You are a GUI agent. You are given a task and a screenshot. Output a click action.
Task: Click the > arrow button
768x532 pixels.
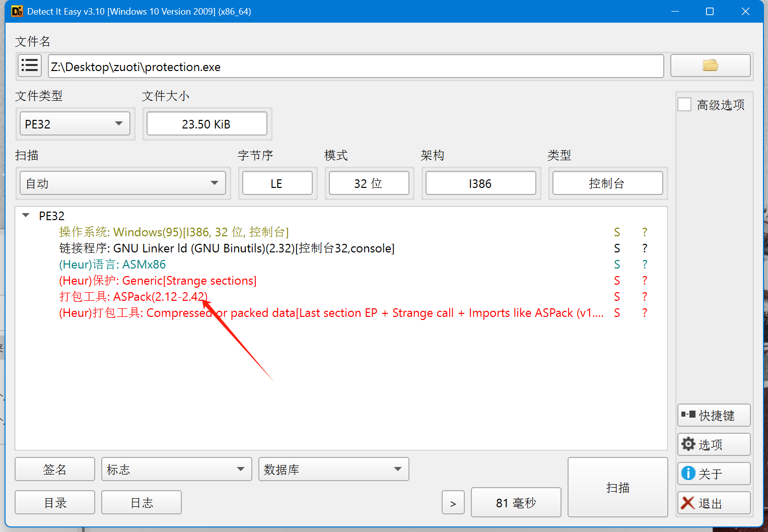click(x=453, y=503)
